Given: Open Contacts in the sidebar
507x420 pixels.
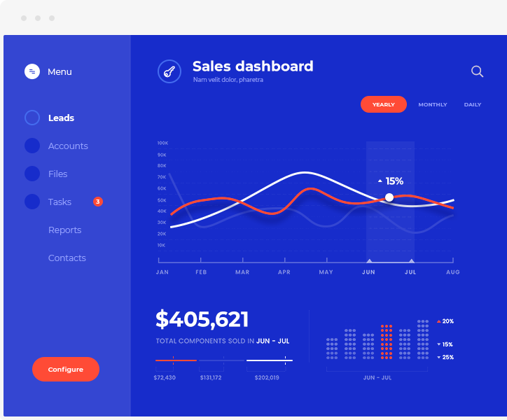Looking at the screenshot, I should click(67, 258).
